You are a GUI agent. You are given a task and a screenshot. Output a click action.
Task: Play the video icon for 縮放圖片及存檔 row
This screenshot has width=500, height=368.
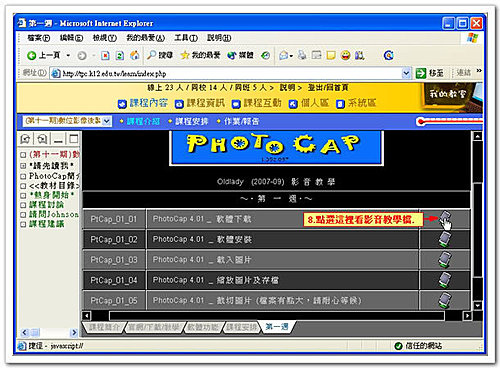[x=445, y=280]
